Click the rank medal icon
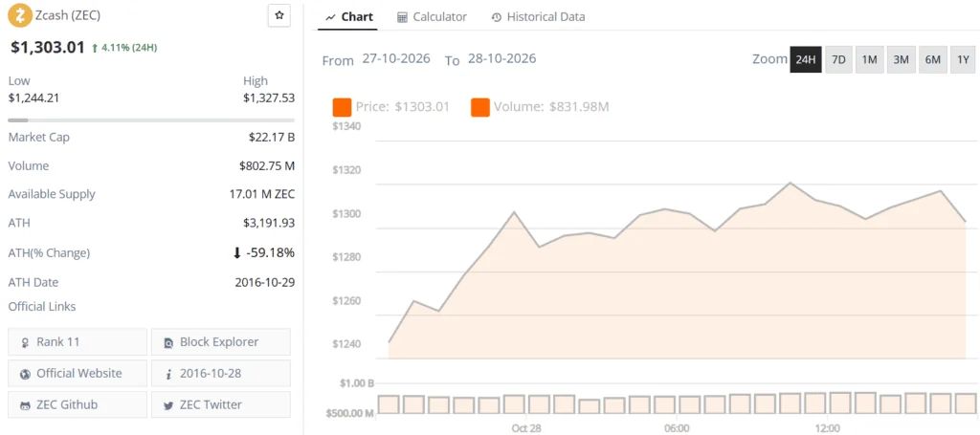The width and height of the screenshot is (980, 435). point(25,342)
